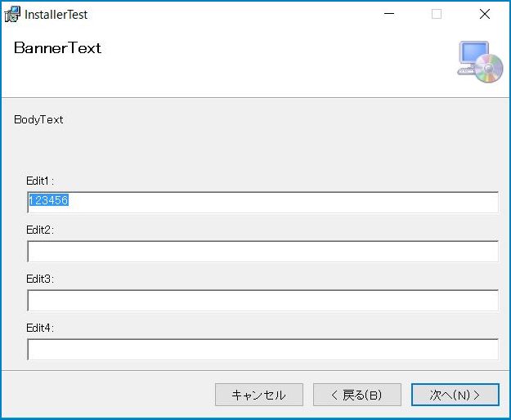Image resolution: width=511 pixels, height=420 pixels.
Task: Click the InstallerTest app icon in title bar
Action: click(x=12, y=15)
